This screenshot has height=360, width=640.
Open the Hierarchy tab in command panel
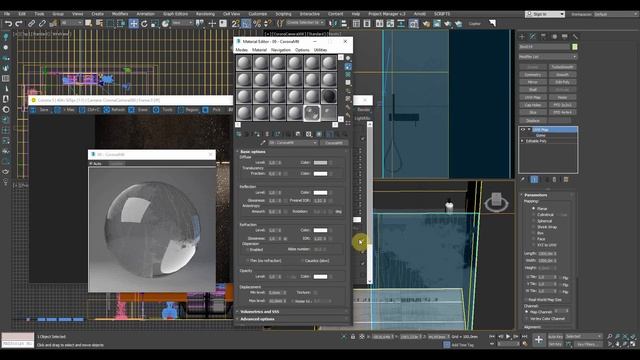pos(543,37)
